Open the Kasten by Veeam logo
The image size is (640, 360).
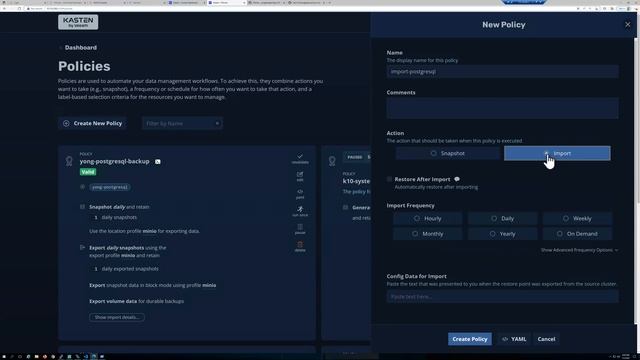pyautogui.click(x=78, y=22)
